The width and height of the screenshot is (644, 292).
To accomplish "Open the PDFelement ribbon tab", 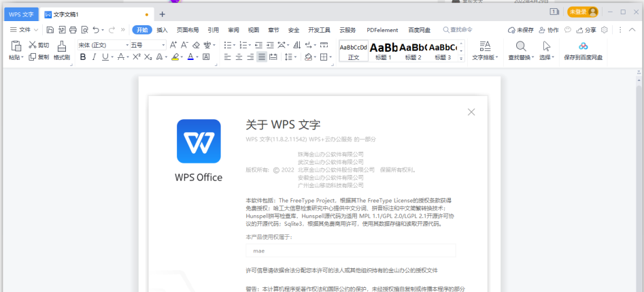I will [x=382, y=30].
